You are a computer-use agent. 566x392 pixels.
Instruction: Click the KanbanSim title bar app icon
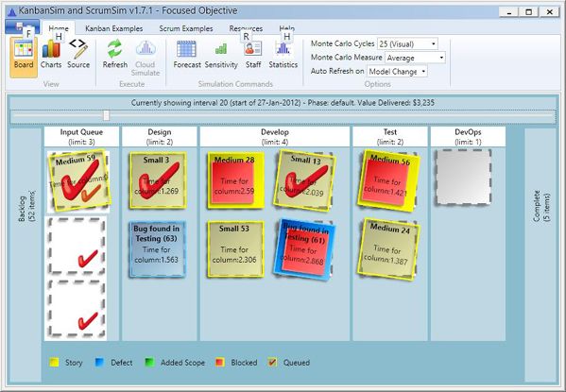point(11,12)
